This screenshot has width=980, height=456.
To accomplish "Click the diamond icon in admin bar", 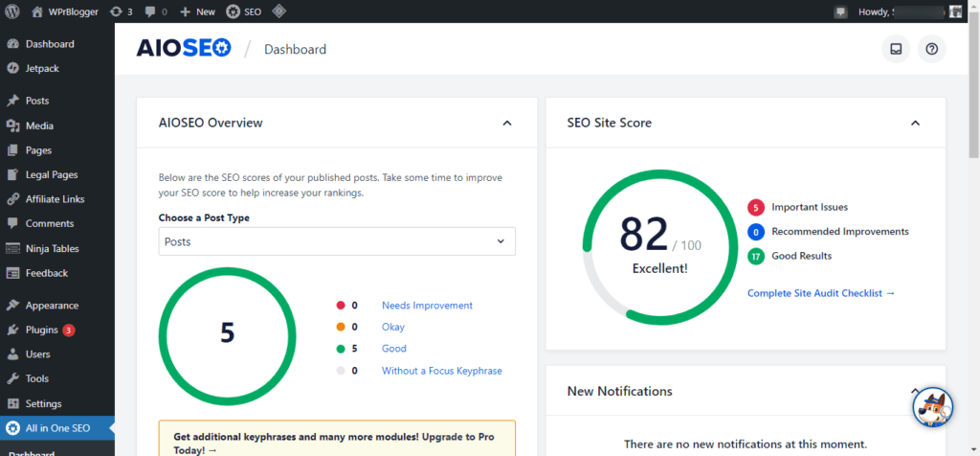I will tap(279, 11).
